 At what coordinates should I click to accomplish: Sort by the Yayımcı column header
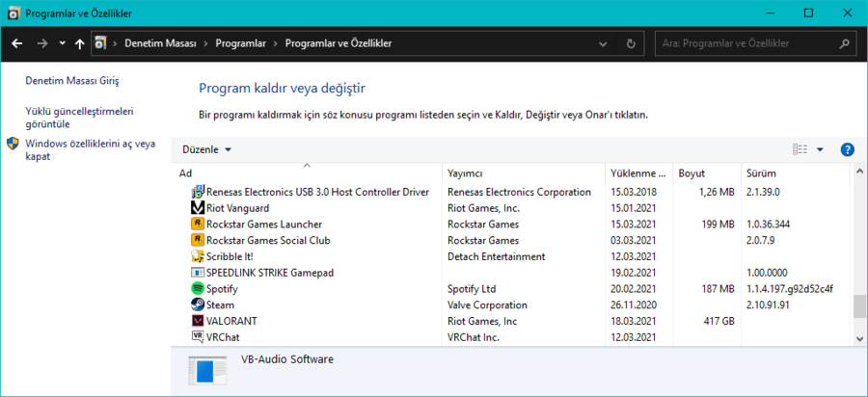tap(524, 173)
